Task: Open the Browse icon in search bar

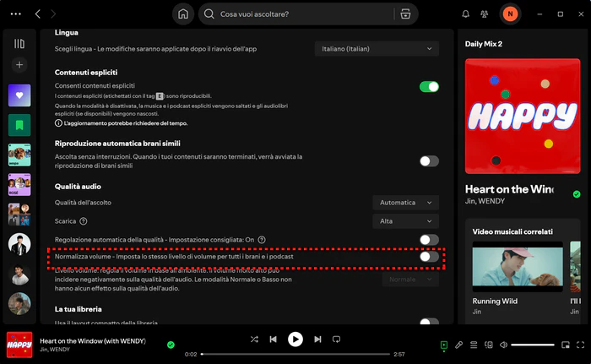Action: click(405, 14)
